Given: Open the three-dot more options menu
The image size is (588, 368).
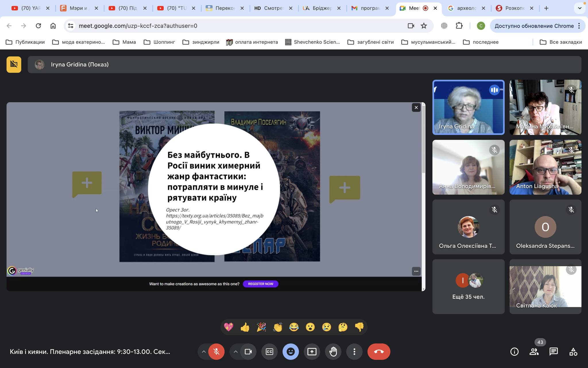Looking at the screenshot, I should [x=354, y=352].
